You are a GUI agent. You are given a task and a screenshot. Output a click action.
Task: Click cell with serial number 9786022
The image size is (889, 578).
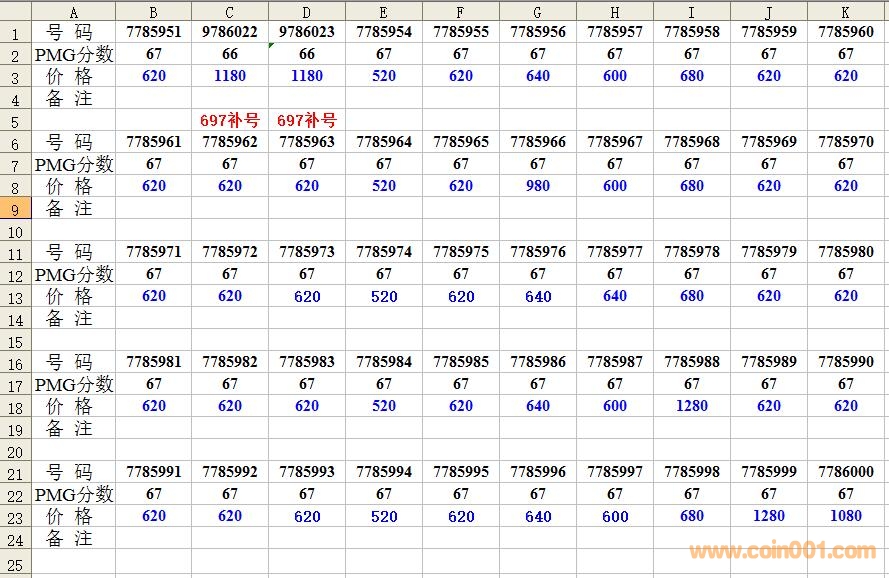coord(230,32)
